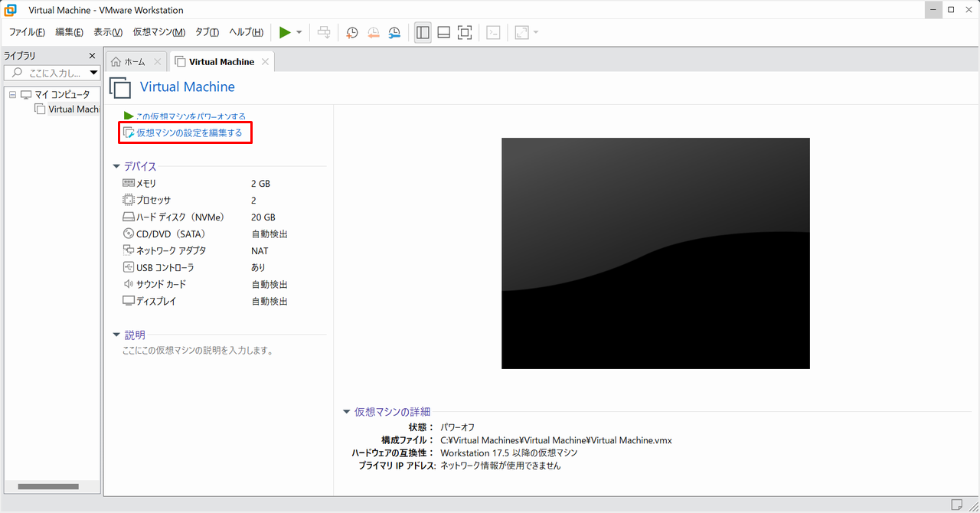Open the 仮想マシン(M) menu

[158, 32]
